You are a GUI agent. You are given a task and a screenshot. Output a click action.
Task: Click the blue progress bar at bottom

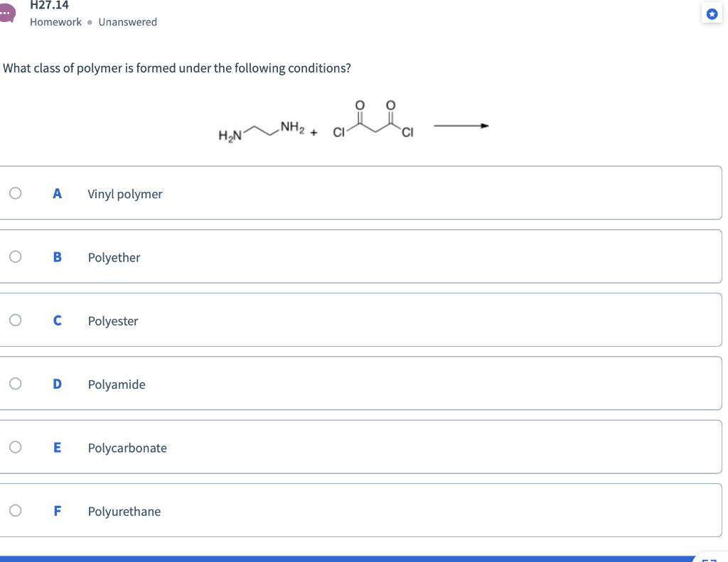coord(355,556)
